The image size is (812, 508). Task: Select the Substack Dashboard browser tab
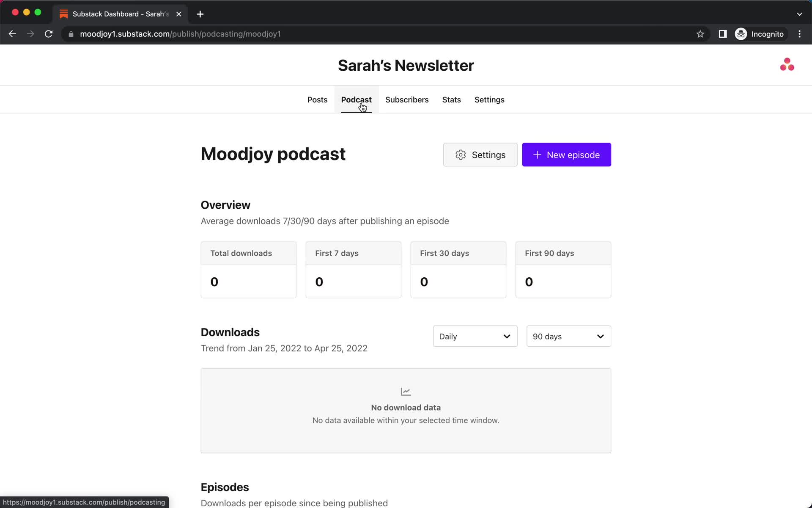coord(121,14)
